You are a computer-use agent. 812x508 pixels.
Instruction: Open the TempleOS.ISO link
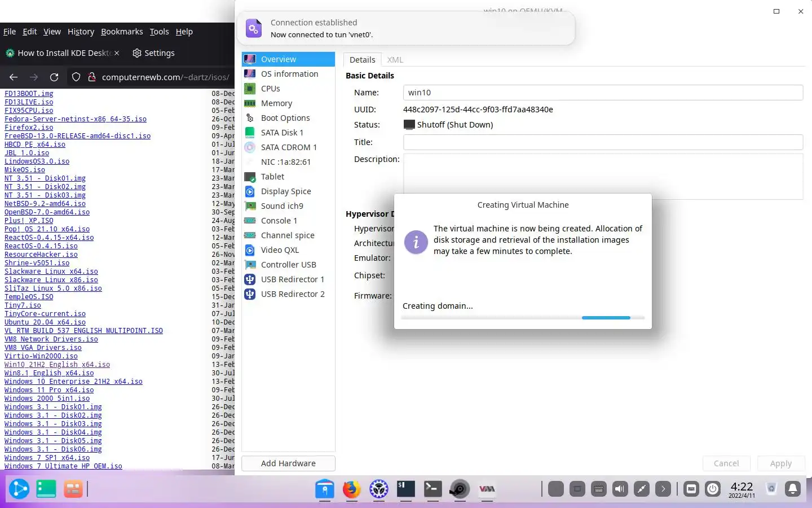(x=29, y=297)
